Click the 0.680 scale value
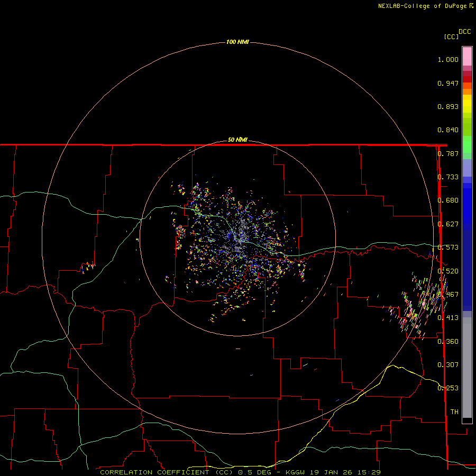This screenshot has width=476, height=476. [448, 200]
